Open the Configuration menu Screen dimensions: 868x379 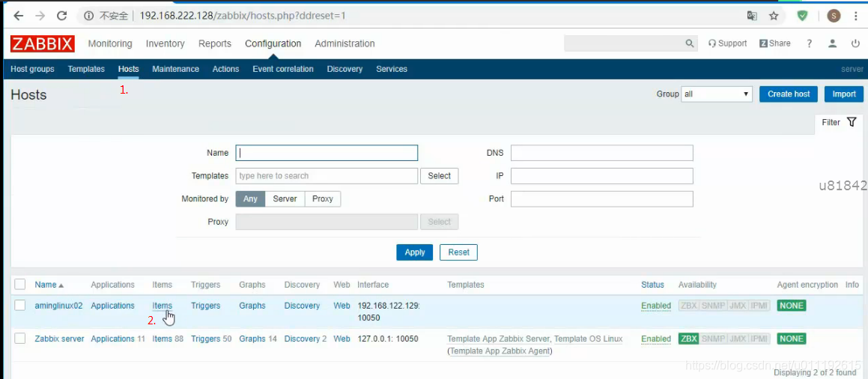(x=273, y=43)
